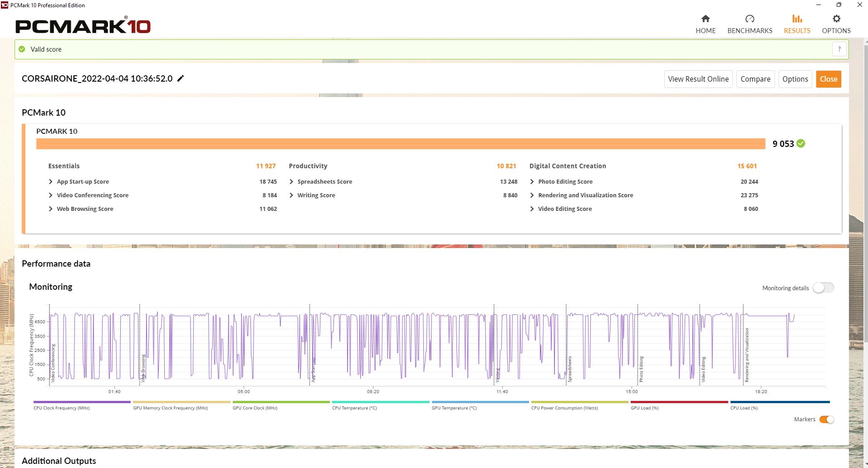Click the Additional Outputs heading

pos(59,461)
